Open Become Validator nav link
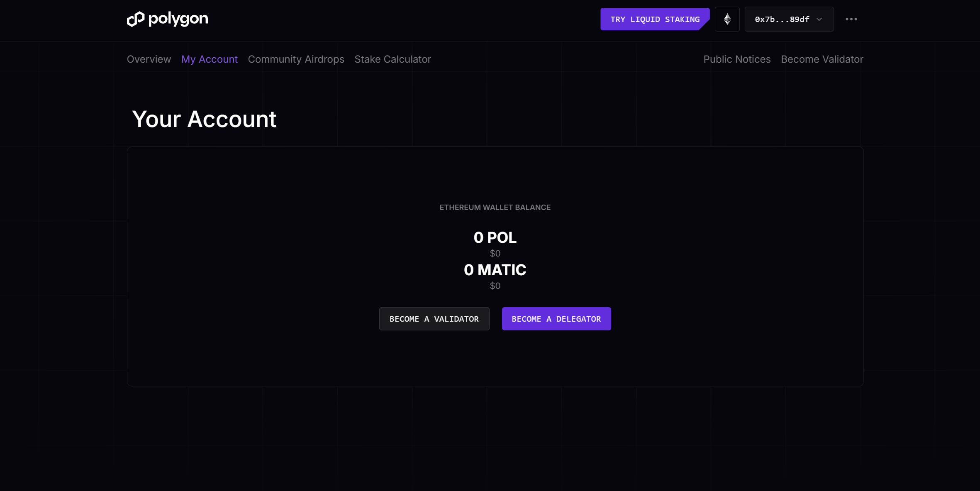The width and height of the screenshot is (980, 491). tap(822, 59)
